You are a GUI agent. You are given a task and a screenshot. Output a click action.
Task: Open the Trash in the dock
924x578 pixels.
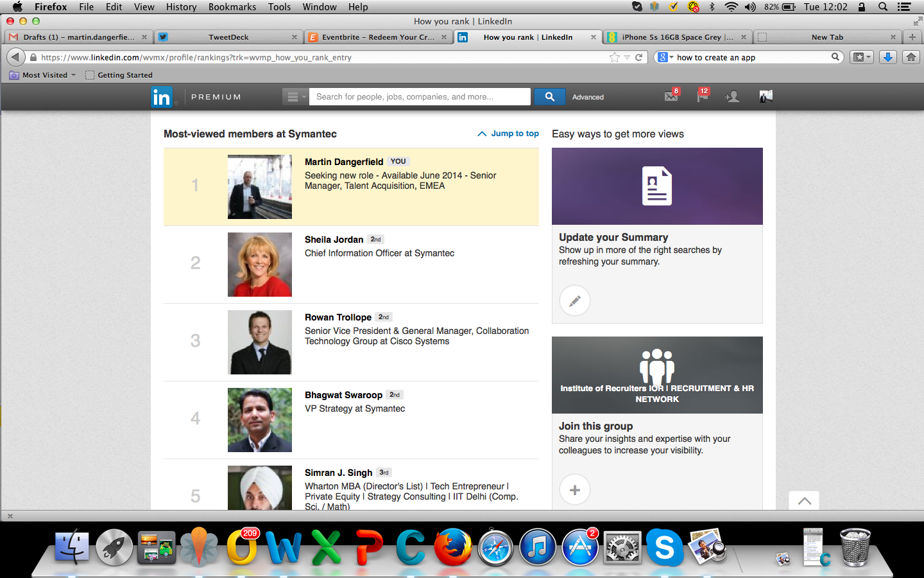855,547
